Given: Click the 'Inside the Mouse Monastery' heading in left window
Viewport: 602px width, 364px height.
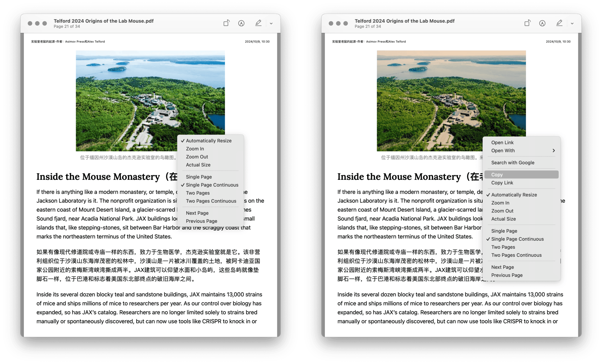Looking at the screenshot, I should tap(98, 177).
